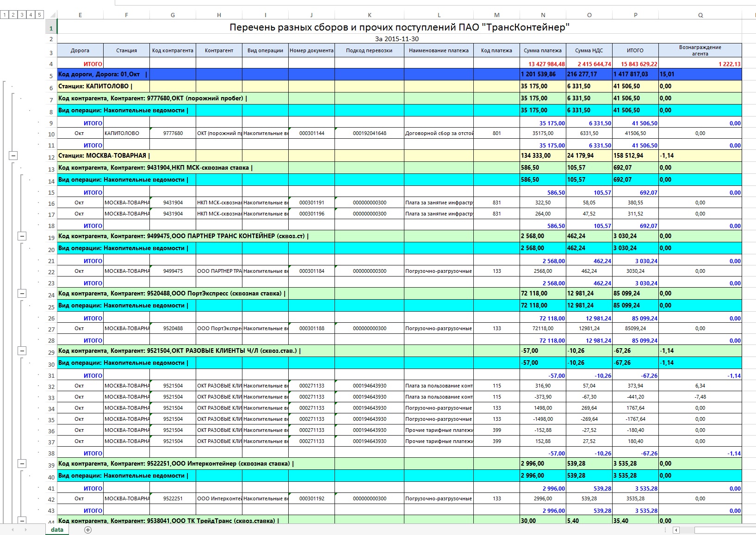756x535 pixels.
Task: Show all rows with outline level 5
Action: coord(39,15)
